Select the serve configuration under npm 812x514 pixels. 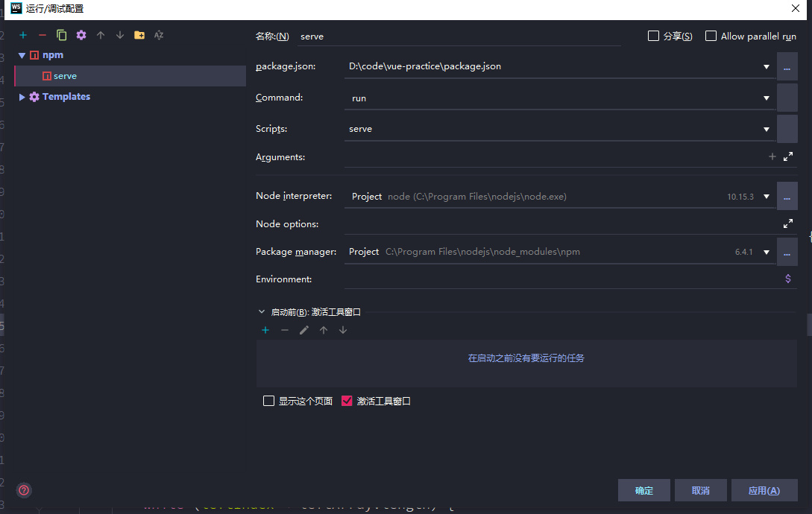(64, 75)
